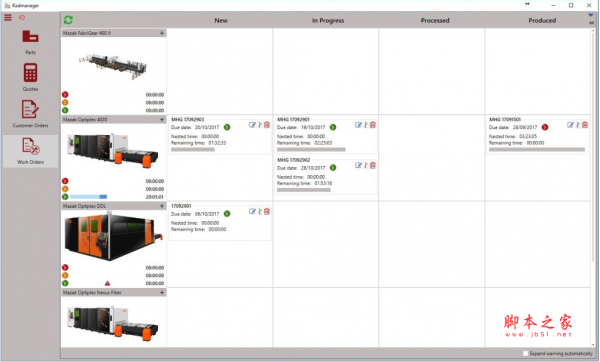The width and height of the screenshot is (600, 362).
Task: Click the Mazak FabriGear 400 II machine image
Action: coord(113,65)
